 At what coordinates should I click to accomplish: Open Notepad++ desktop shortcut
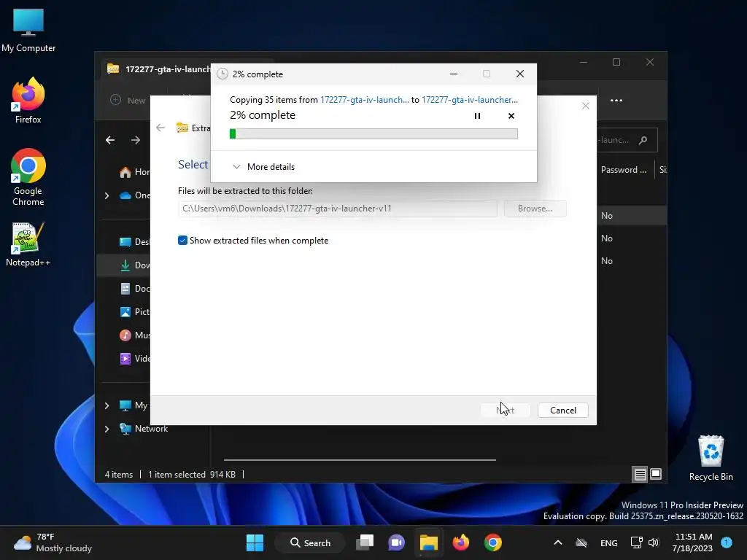point(28,244)
